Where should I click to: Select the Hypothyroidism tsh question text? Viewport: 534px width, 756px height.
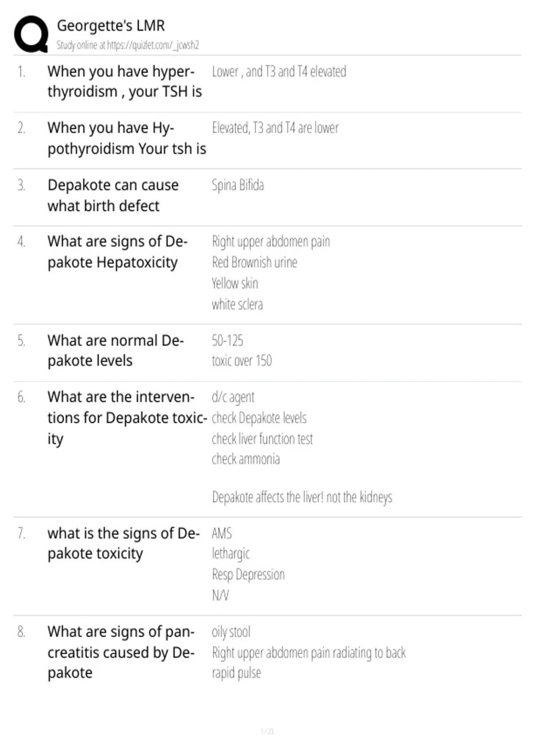click(127, 138)
